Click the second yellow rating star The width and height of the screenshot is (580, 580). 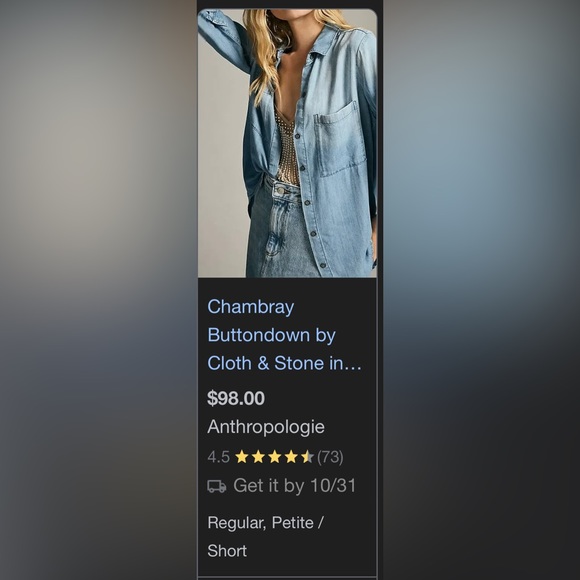258,457
